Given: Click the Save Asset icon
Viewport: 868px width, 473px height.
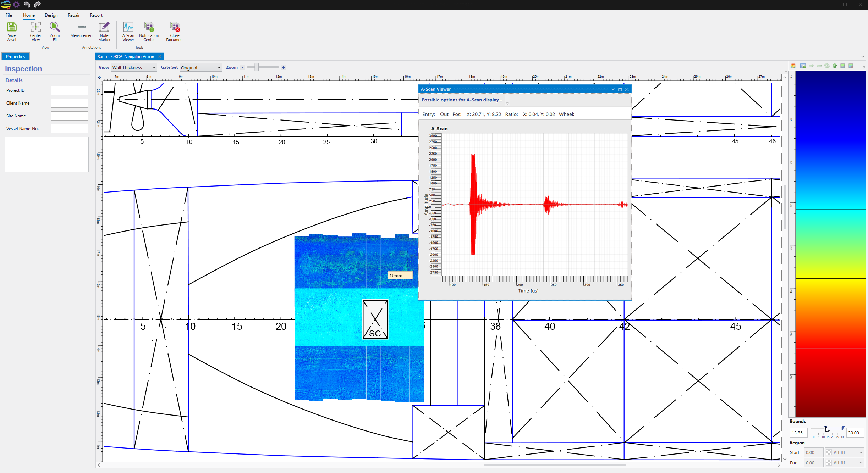Looking at the screenshot, I should point(12,27).
